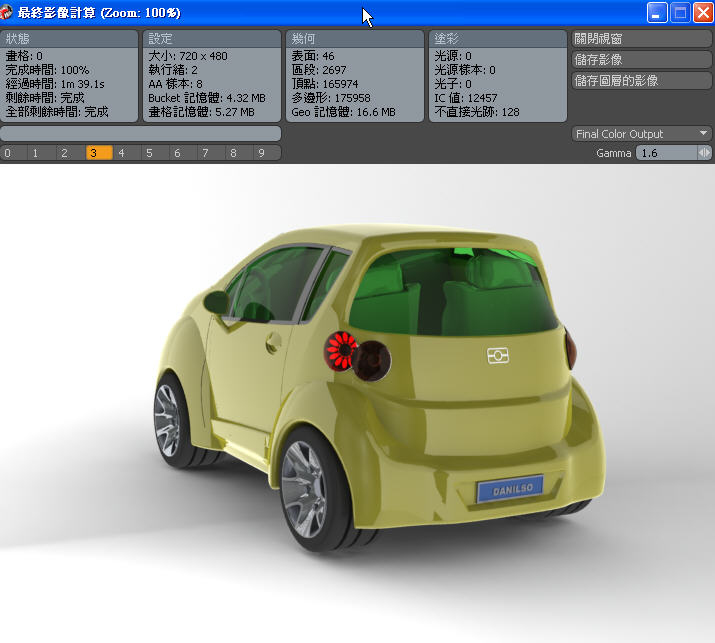Click the text '執行緒: 2'
Screen dimensions: 715x643
click(173, 70)
